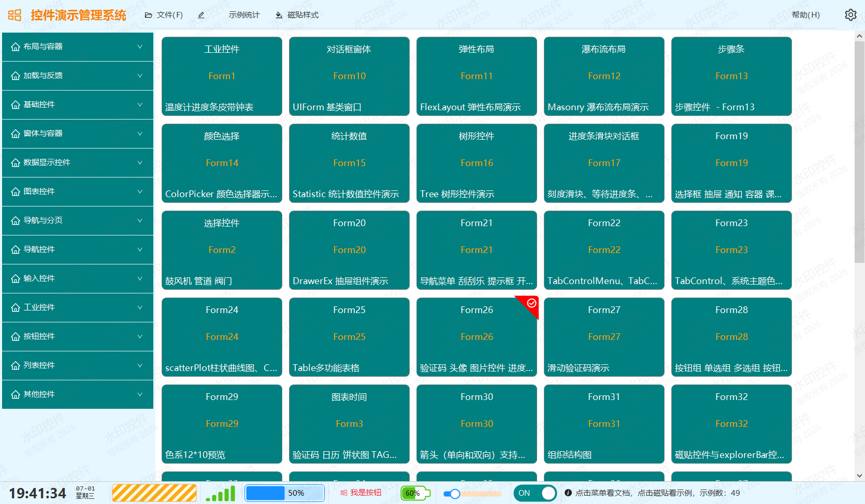
Task: Click the info icon in status bar
Action: [x=568, y=493]
